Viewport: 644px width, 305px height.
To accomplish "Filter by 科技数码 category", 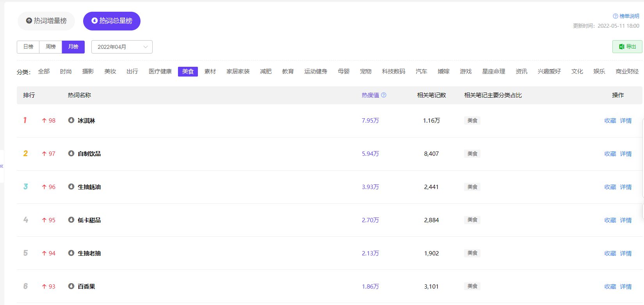I will coord(393,71).
